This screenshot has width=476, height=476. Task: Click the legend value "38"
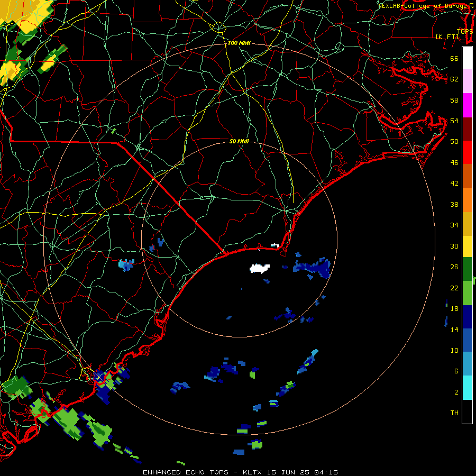click(454, 204)
